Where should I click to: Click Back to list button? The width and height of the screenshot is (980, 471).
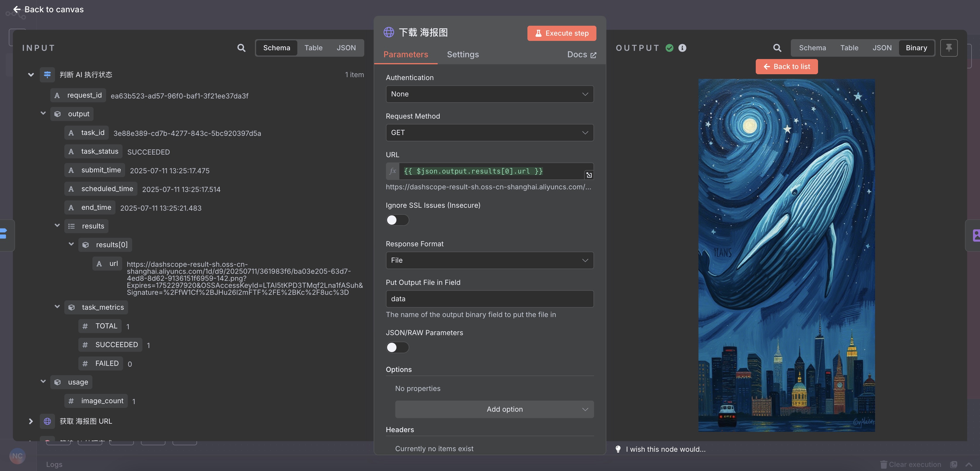tap(786, 67)
